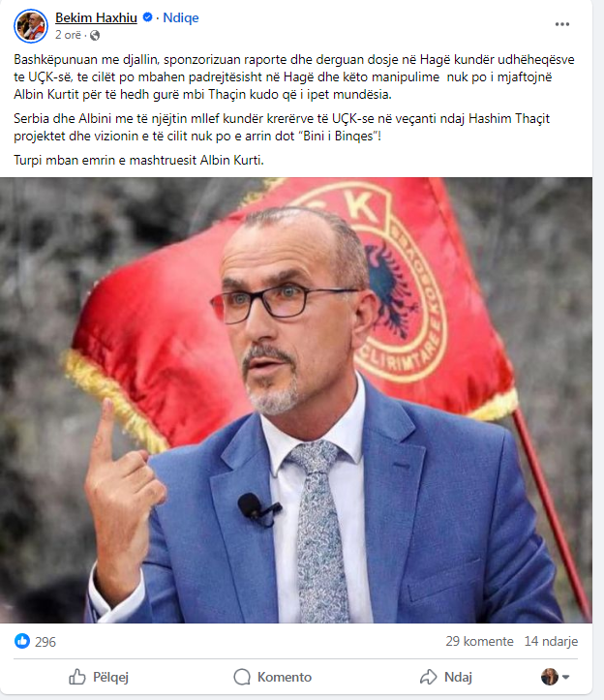Click the Ndaj share arrow icon
604x700 pixels.
(x=429, y=677)
